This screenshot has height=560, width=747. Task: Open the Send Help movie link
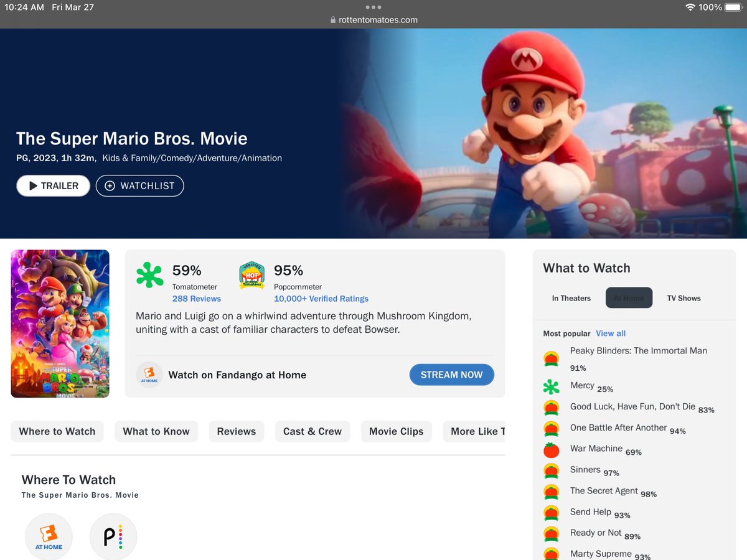click(x=591, y=511)
